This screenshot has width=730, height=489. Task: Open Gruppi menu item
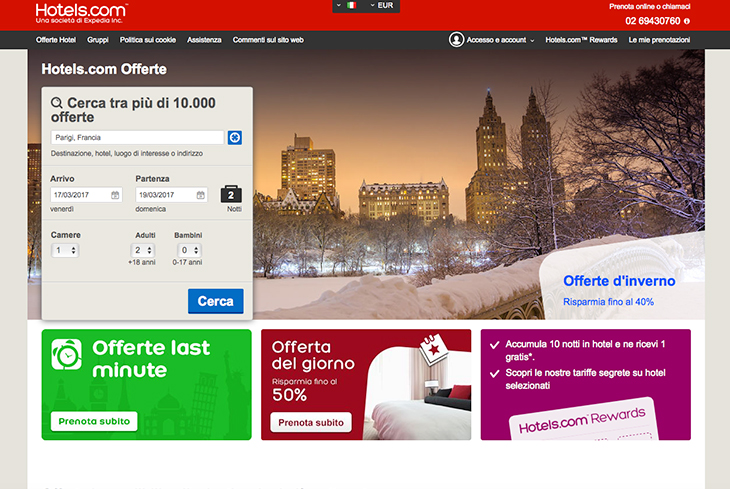tap(98, 40)
